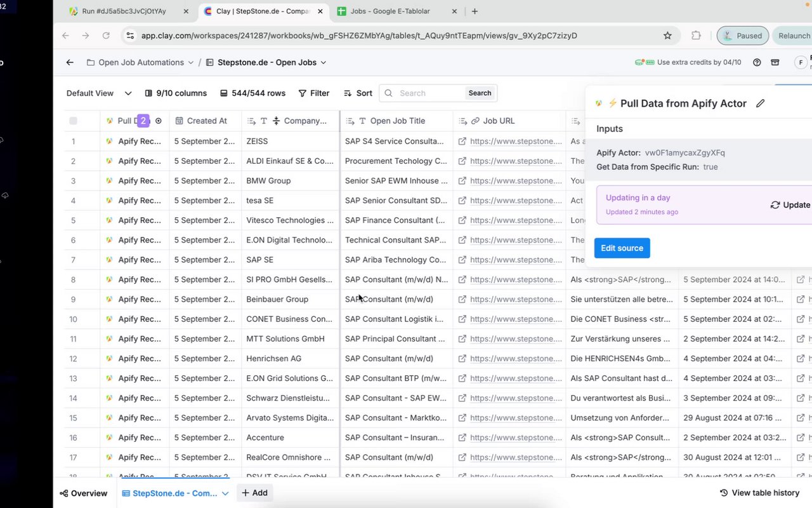
Task: Select the Created At cell in row 6
Action: coord(206,240)
